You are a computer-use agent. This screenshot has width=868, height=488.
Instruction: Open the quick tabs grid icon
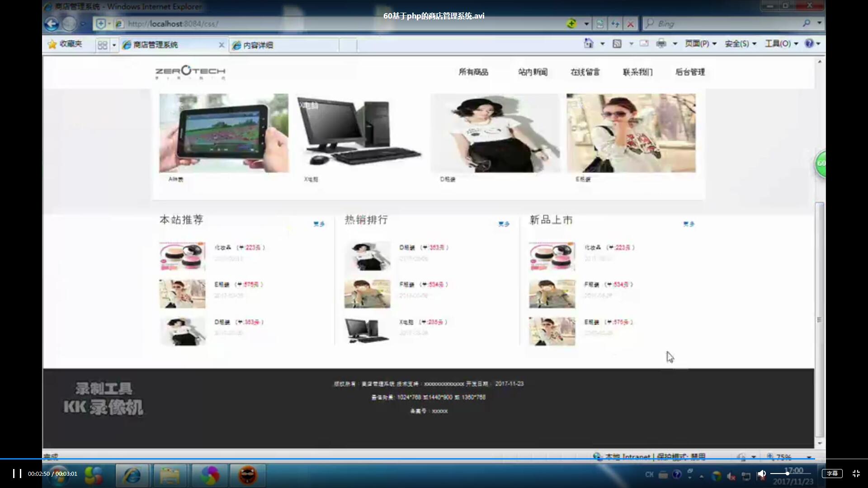tap(103, 45)
